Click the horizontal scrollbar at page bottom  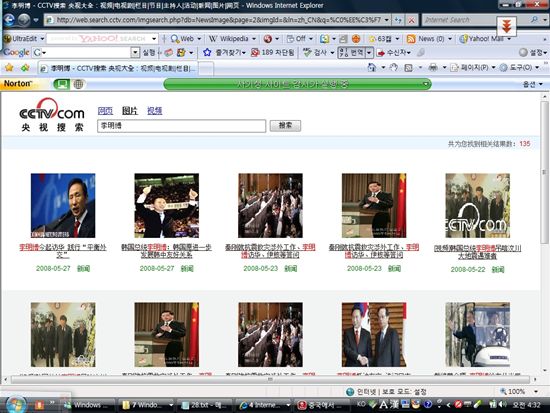[270, 379]
